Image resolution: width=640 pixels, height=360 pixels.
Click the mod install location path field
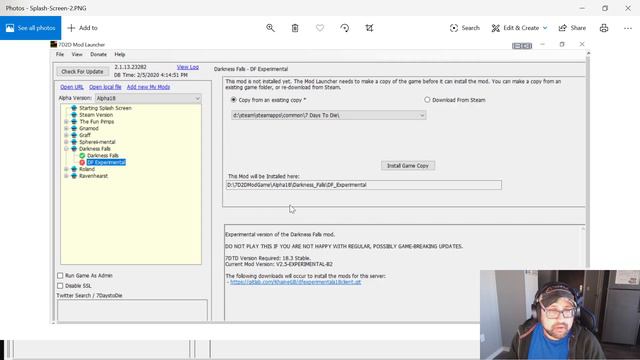tap(364, 185)
